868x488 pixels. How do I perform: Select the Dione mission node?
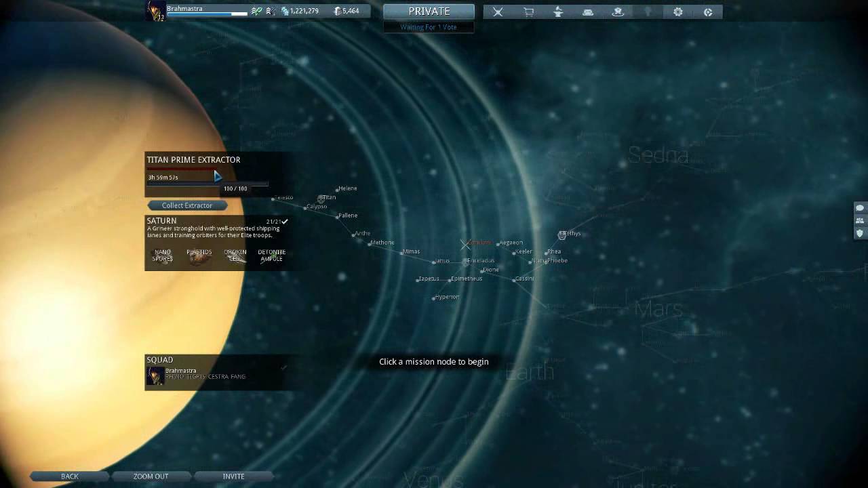[x=482, y=270]
